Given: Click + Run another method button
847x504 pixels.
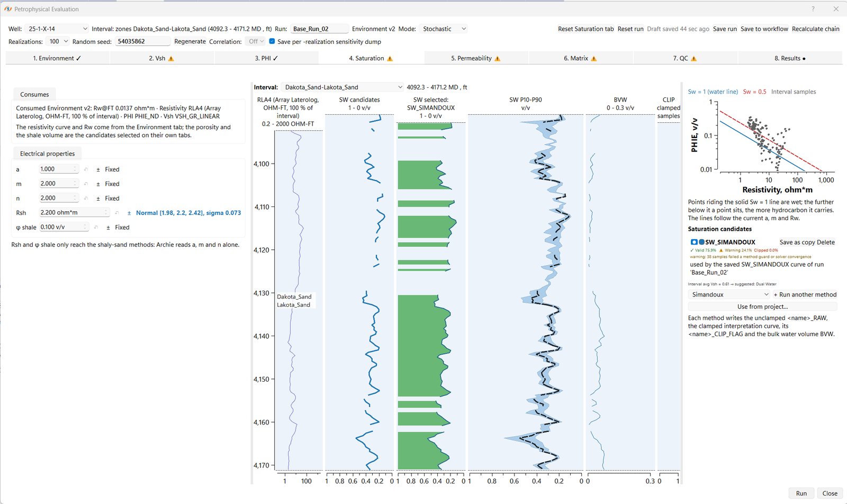Looking at the screenshot, I should coord(805,294).
